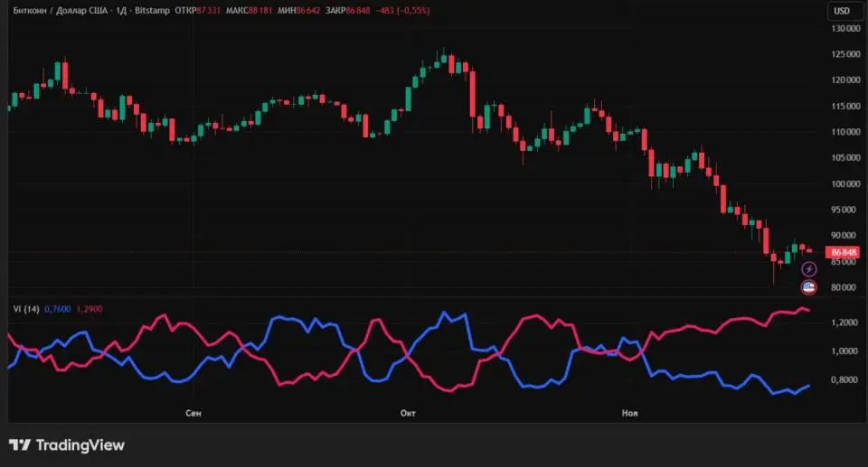Click the ОТКР value 87 331

point(209,11)
